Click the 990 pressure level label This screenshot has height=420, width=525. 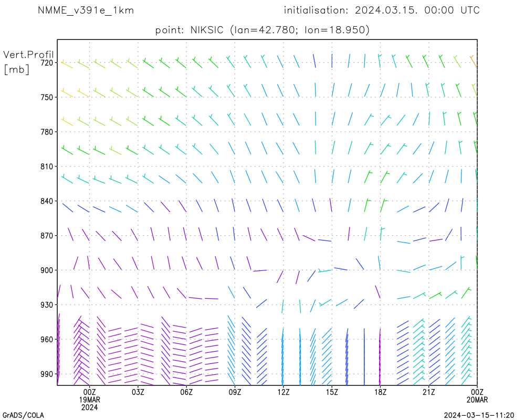tap(47, 374)
